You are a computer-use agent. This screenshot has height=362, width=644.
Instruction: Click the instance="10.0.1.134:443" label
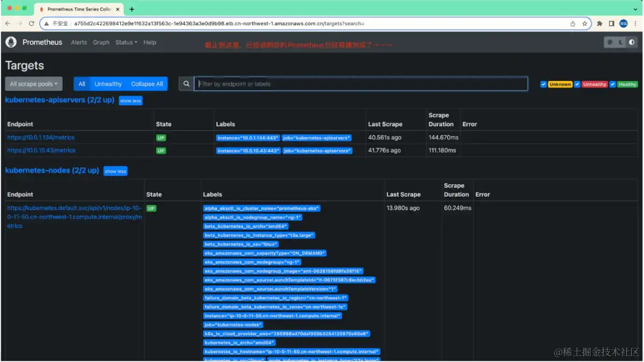coord(248,138)
